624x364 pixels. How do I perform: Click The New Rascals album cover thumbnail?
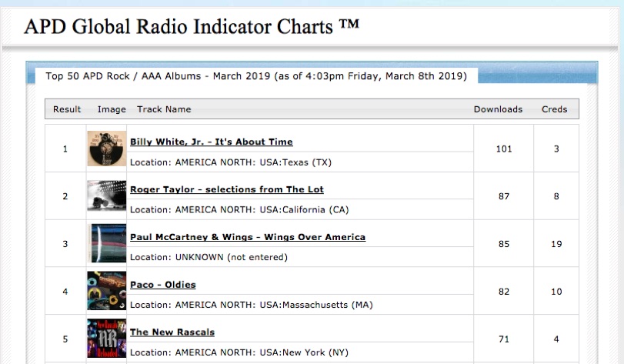click(x=106, y=339)
